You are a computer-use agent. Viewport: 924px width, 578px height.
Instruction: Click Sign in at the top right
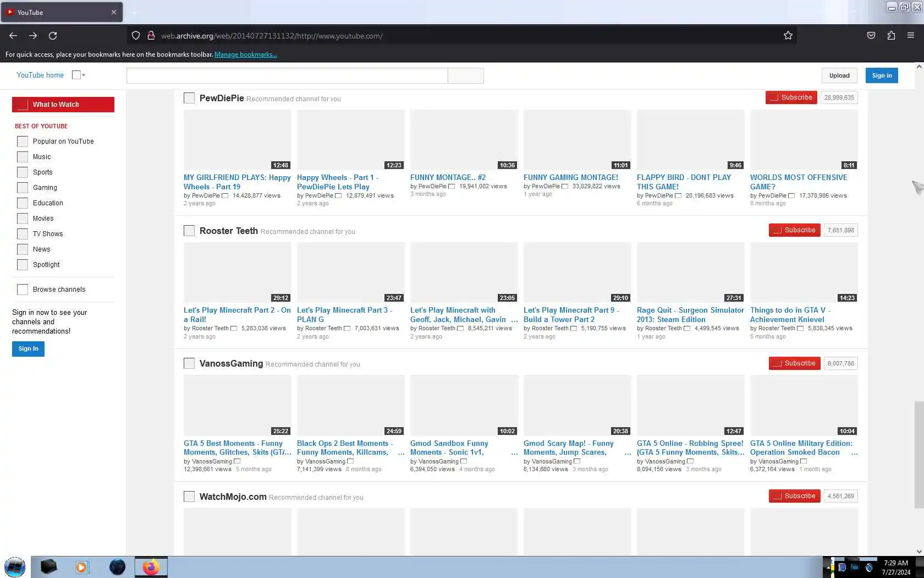[882, 75]
